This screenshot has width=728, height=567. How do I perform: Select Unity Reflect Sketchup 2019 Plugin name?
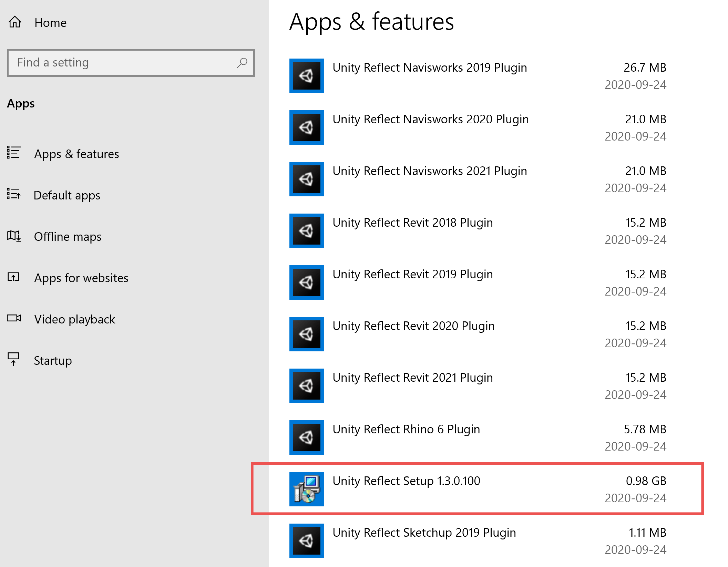click(x=424, y=533)
